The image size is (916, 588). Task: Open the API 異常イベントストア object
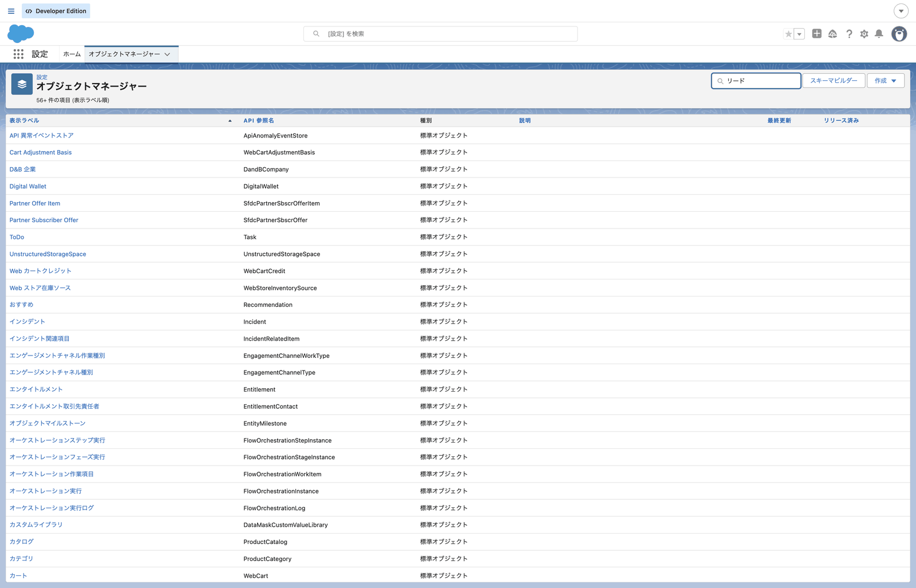pyautogui.click(x=41, y=136)
